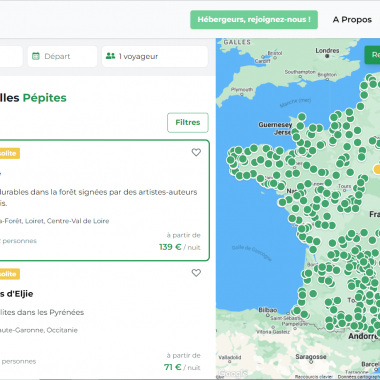
Task: Click the green button at map top-right
Action: tap(372, 55)
